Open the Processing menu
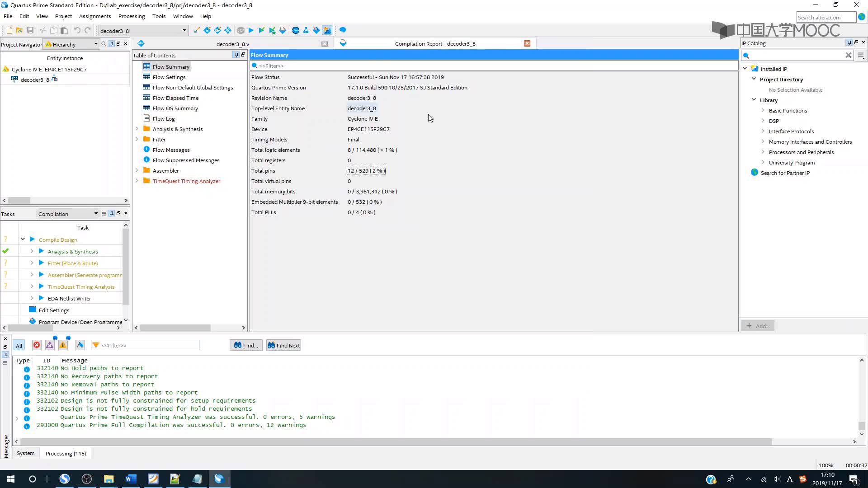868x488 pixels. click(132, 16)
